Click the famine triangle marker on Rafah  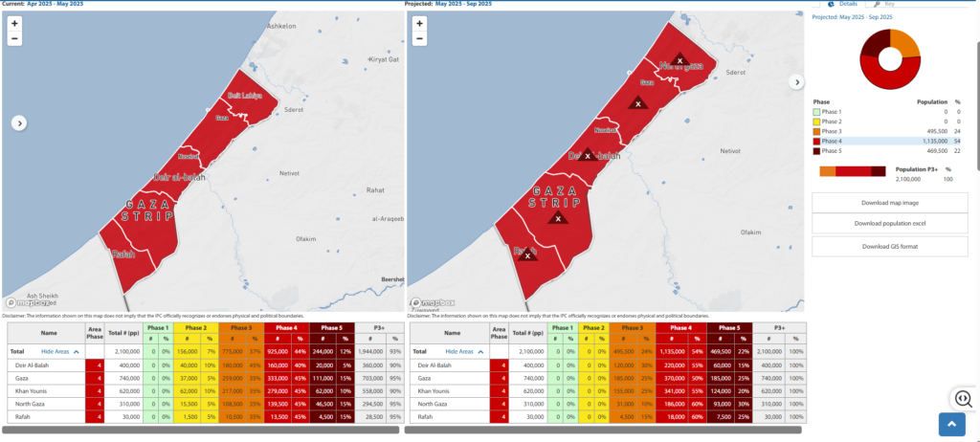tap(529, 254)
